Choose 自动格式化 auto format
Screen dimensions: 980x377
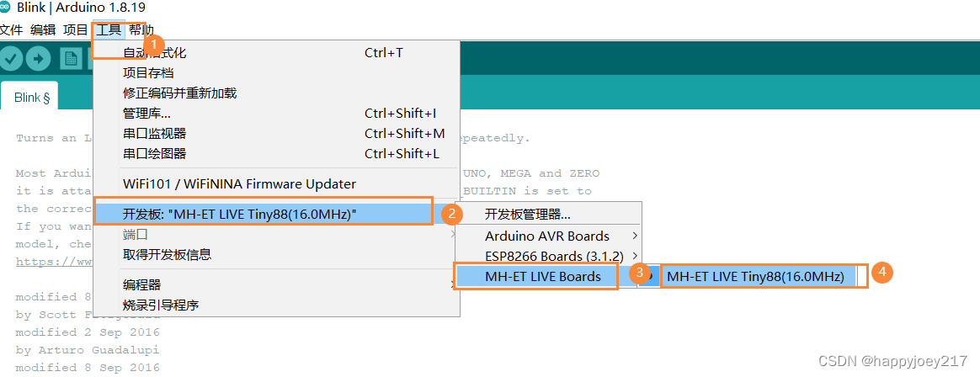(275, 53)
